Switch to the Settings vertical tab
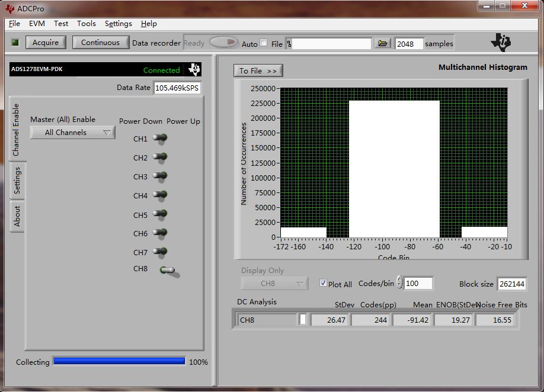The image size is (544, 392). pos(17,181)
